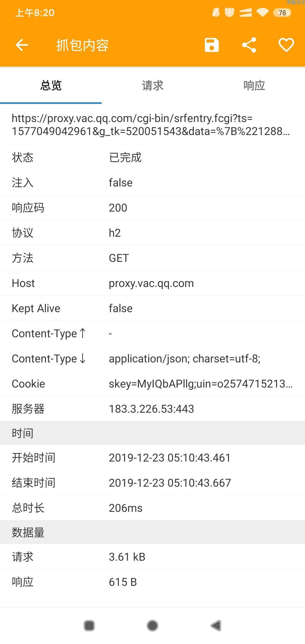Select the 总览 tab
Screen dimensions: 305x644
51,85
